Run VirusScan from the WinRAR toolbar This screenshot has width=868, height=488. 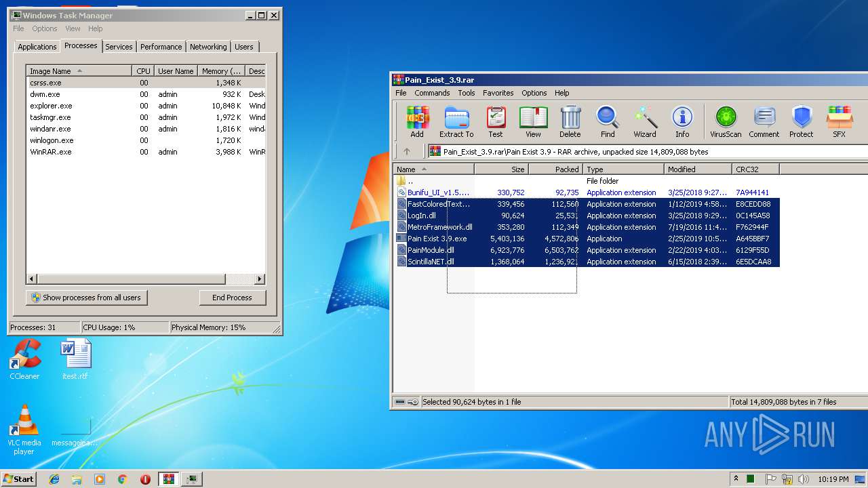pos(726,121)
